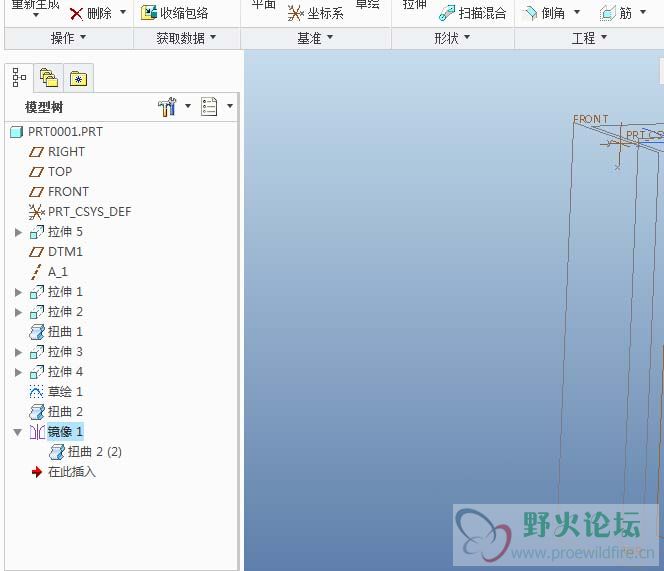Image resolution: width=664 pixels, height=571 pixels.
Task: Open the 基准 group menu
Action: coord(315,38)
